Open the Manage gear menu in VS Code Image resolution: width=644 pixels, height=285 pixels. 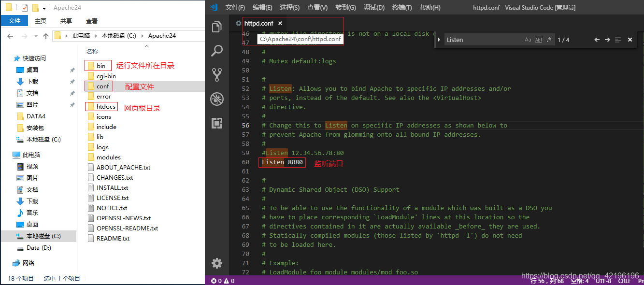coord(217,263)
